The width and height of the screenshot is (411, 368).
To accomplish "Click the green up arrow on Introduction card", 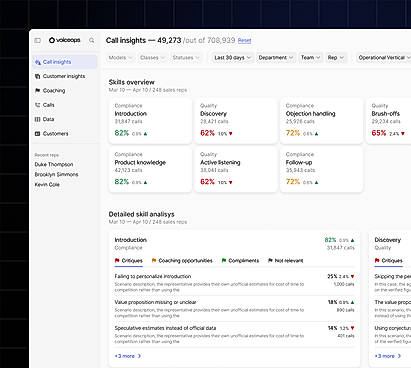I will pos(145,134).
